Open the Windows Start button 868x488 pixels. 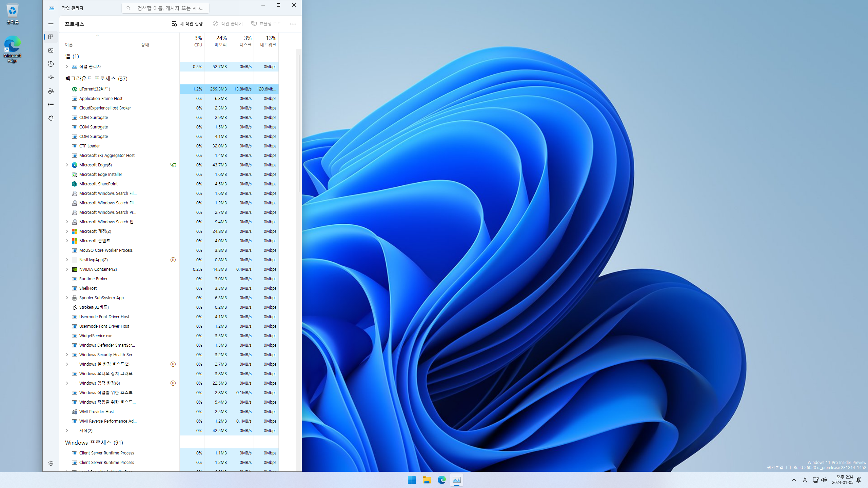(412, 480)
